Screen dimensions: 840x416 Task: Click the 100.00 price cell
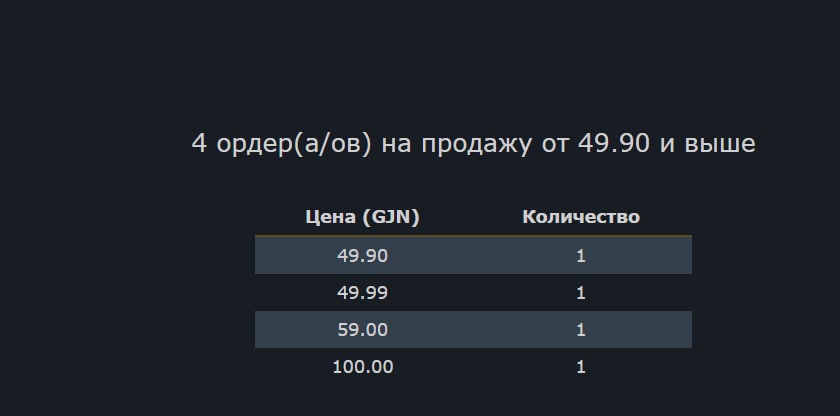[x=362, y=367]
